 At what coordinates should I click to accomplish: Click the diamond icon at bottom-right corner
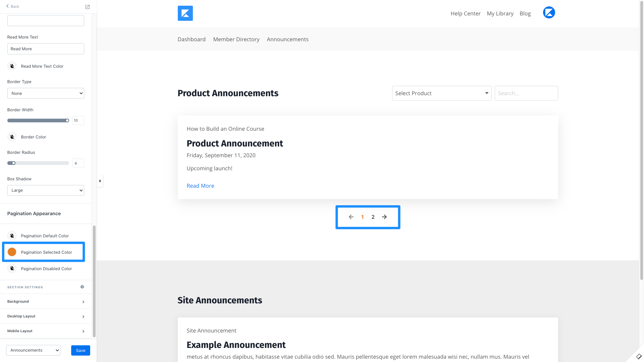pyautogui.click(x=639, y=356)
